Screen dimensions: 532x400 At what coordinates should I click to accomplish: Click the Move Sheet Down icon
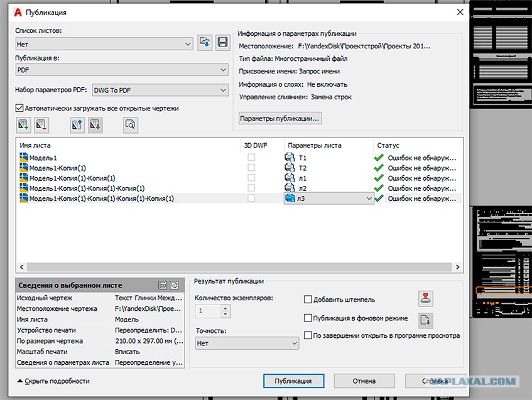[x=95, y=125]
